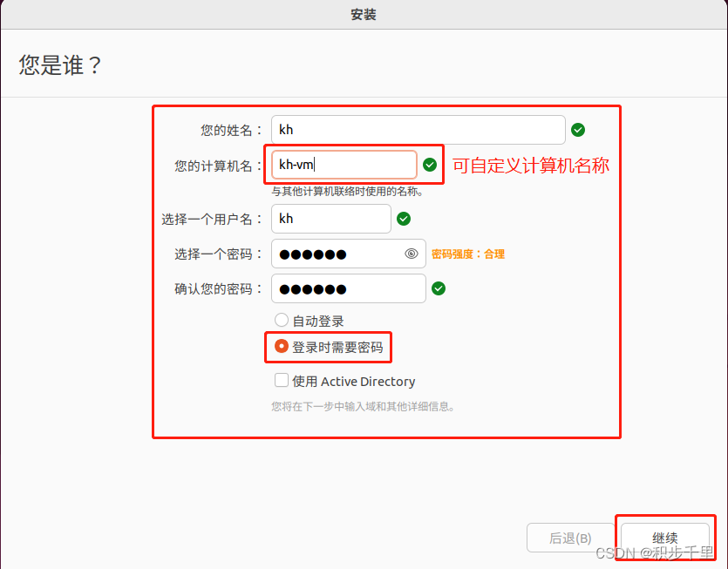Toggle password visibility eye icon

pyautogui.click(x=412, y=254)
